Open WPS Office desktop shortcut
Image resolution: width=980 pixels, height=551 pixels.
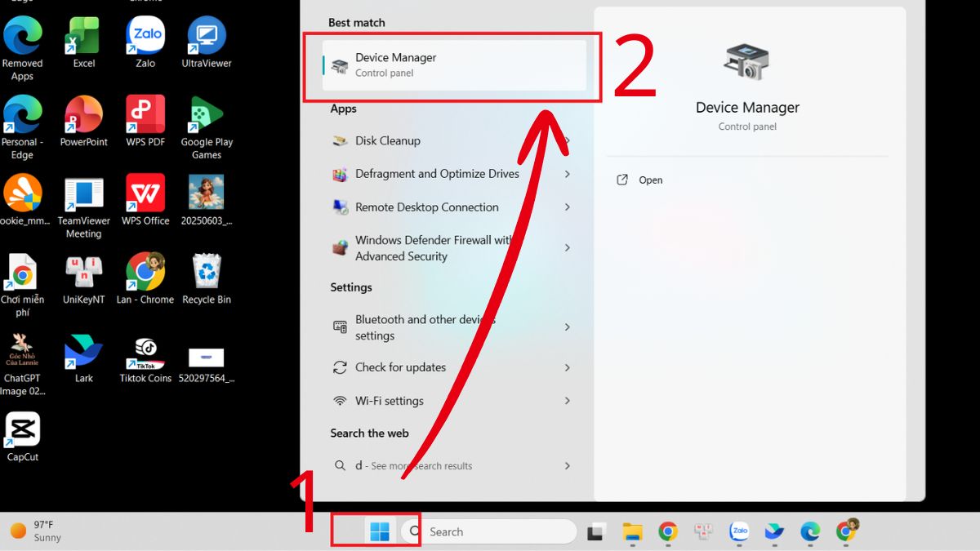tap(145, 200)
